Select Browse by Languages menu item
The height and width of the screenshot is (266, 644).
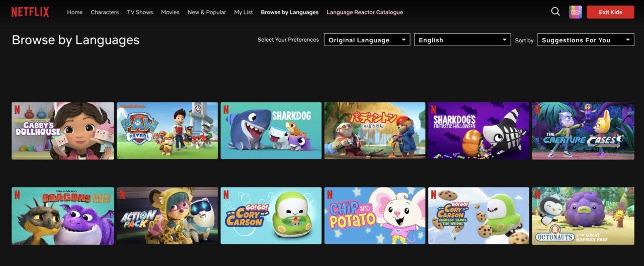tap(290, 12)
